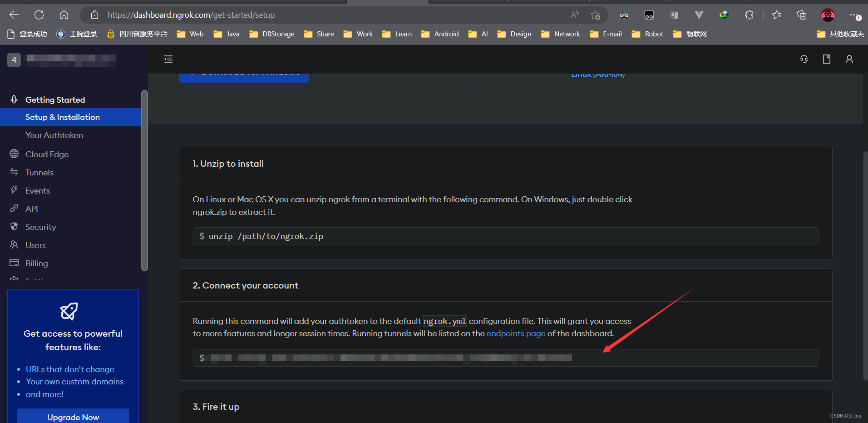Open the AI bookmarks folder

(x=478, y=34)
